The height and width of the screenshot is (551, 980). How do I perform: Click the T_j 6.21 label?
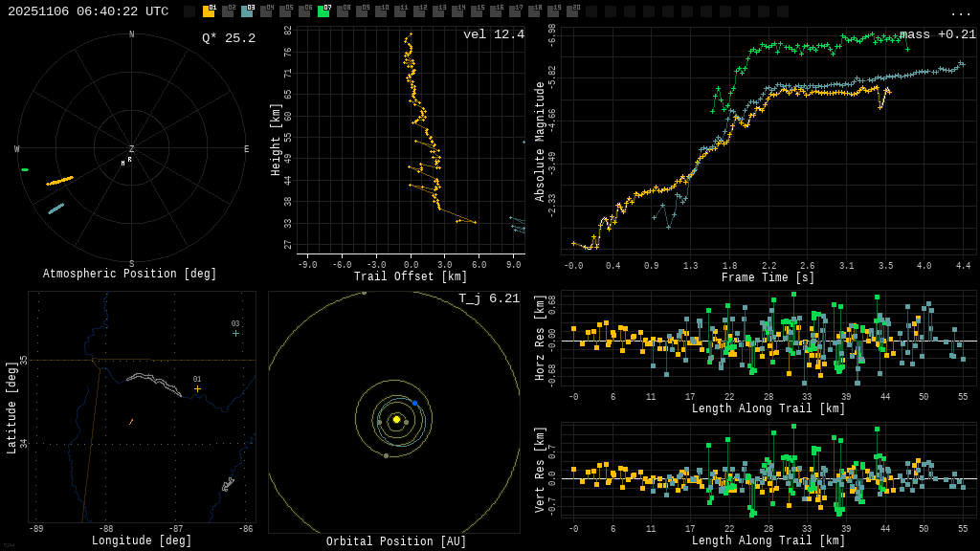pyautogui.click(x=489, y=298)
